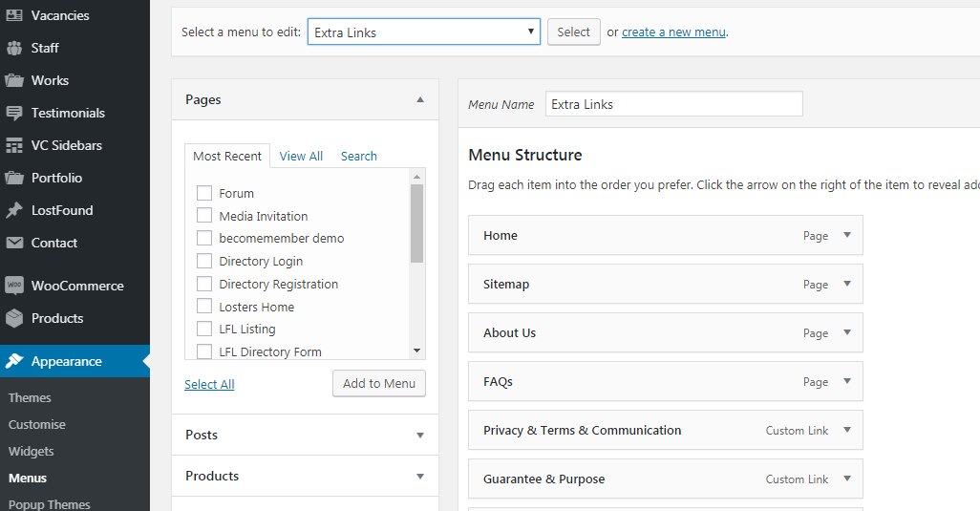This screenshot has width=980, height=511.
Task: Click the WooCommerce icon in the sidebar
Action: coord(14,286)
